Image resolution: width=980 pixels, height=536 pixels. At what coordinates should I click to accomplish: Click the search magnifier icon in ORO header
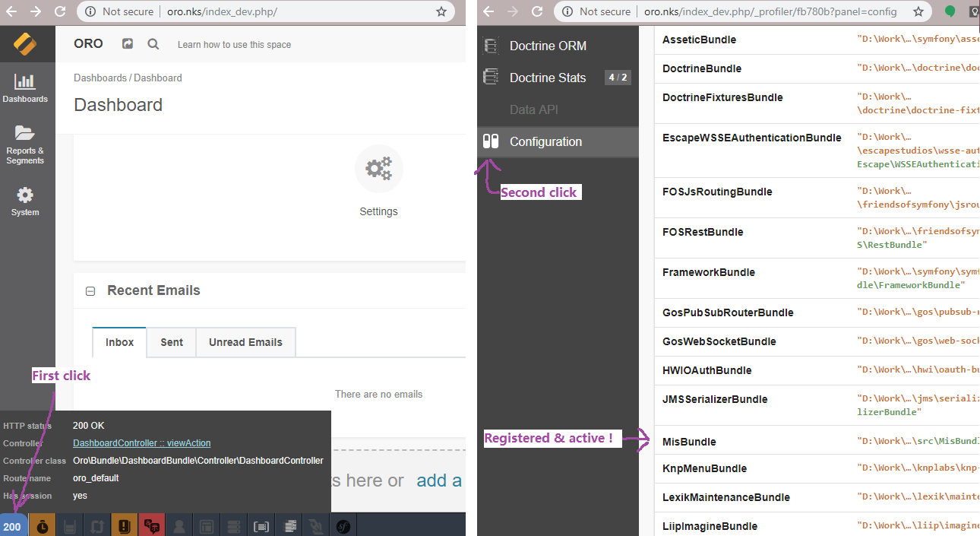[x=153, y=44]
